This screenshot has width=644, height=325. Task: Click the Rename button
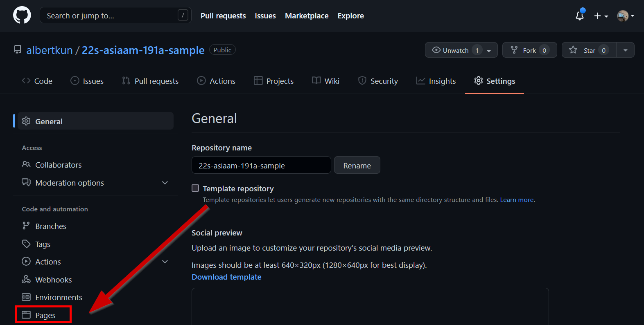pyautogui.click(x=357, y=166)
